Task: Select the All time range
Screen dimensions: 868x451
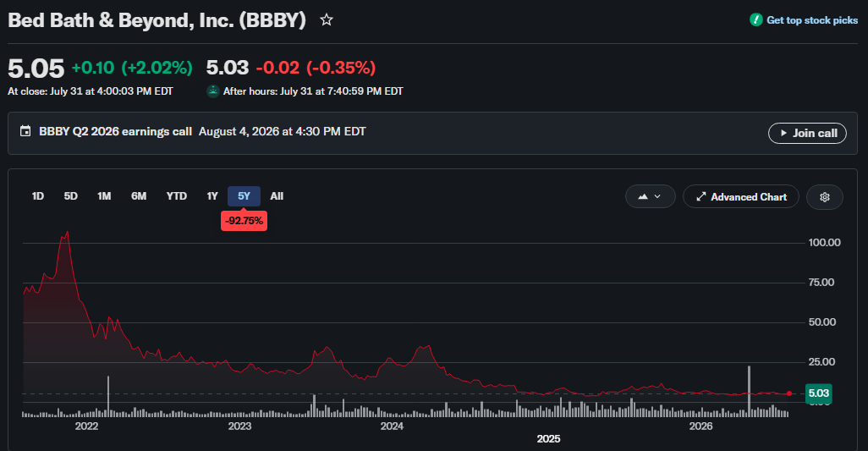Action: tap(277, 196)
